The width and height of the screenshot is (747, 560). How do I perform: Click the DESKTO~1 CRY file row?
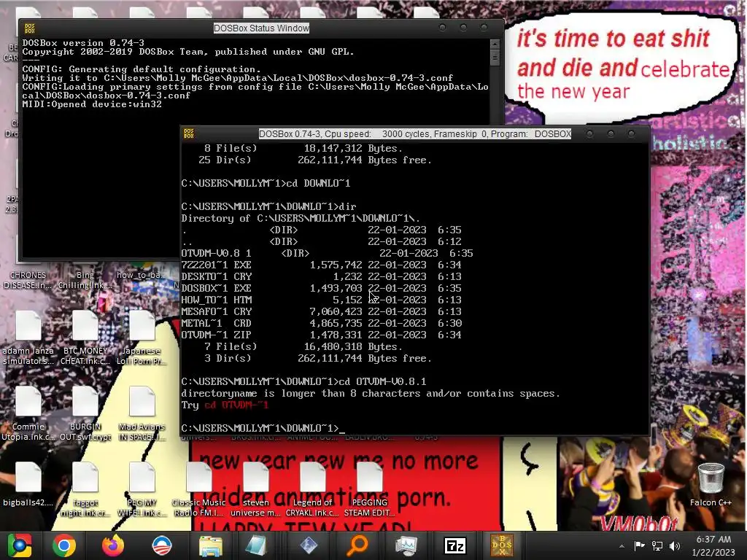click(321, 276)
